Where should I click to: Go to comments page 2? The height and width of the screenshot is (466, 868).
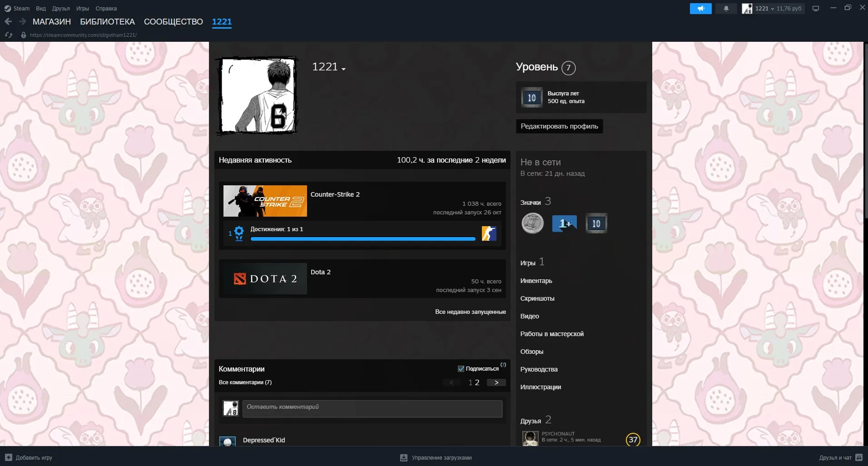coord(477,382)
